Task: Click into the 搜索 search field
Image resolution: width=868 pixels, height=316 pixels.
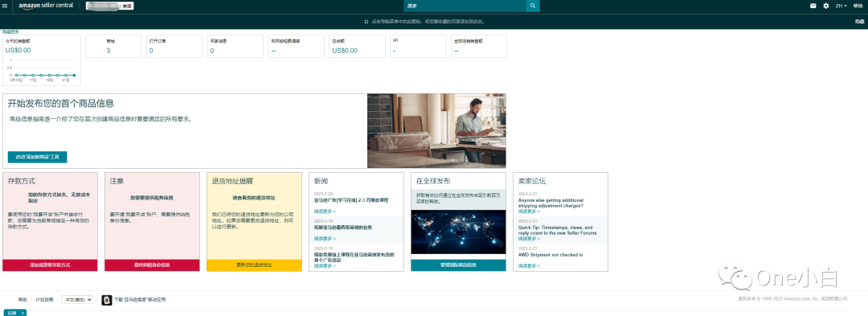Action: coord(465,6)
